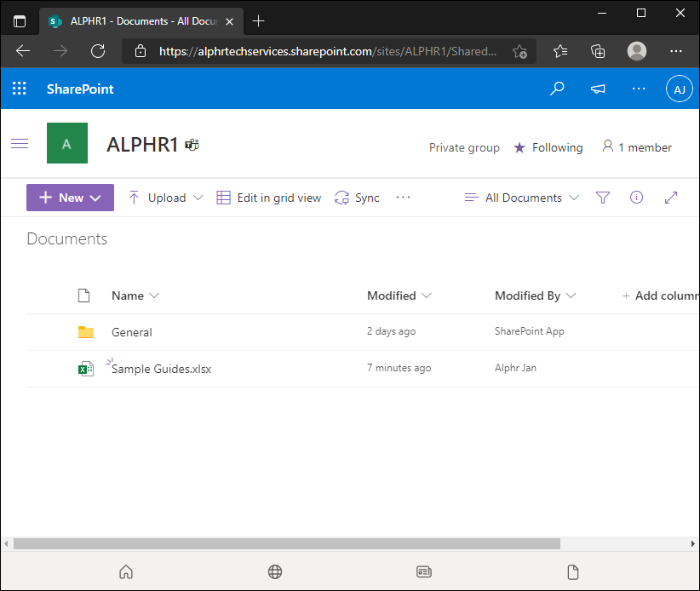
Task: Open the Modified column header menu
Action: [x=399, y=295]
